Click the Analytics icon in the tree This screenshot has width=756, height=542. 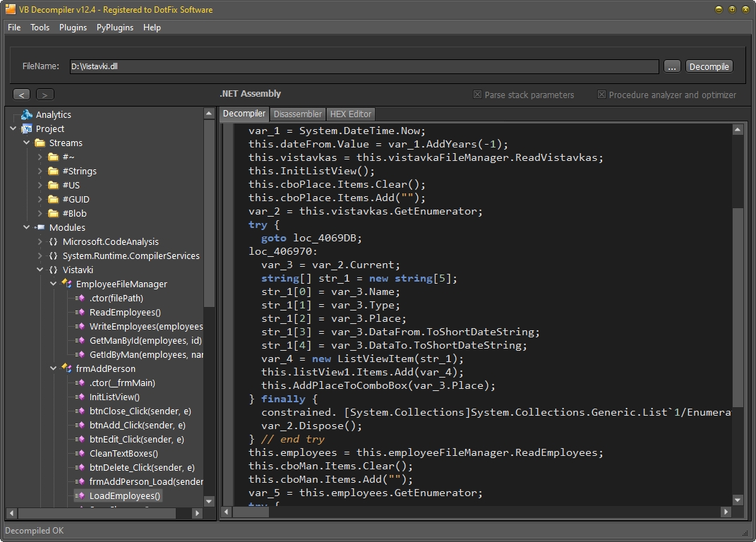click(x=27, y=115)
